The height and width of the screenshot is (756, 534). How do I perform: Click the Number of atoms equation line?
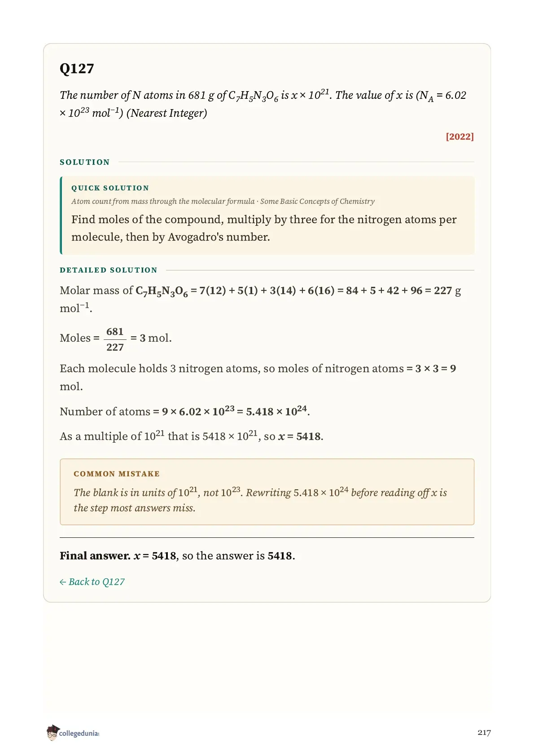pyautogui.click(x=185, y=411)
